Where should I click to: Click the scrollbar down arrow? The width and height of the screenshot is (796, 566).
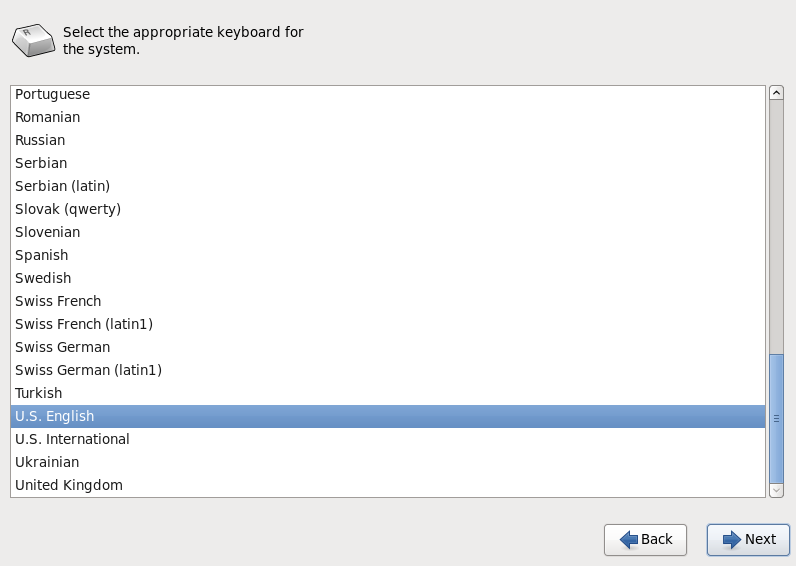776,490
